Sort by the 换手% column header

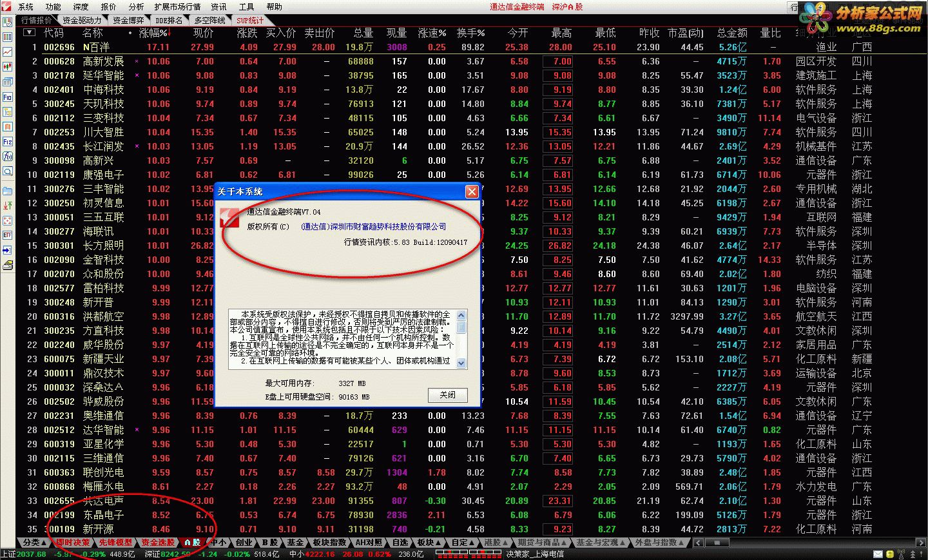(470, 33)
